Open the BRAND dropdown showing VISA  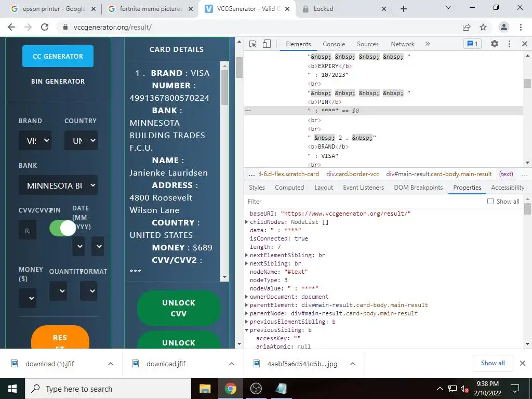35,140
